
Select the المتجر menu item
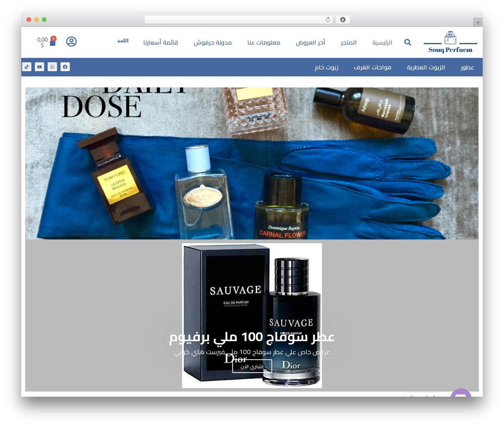(348, 42)
